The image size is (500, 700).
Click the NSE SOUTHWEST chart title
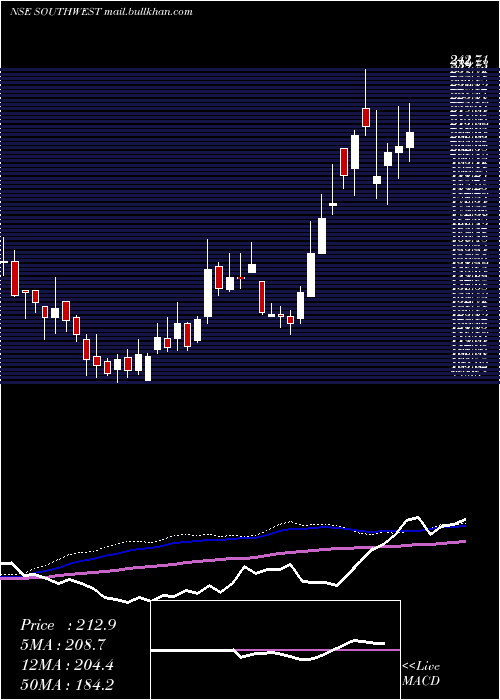coord(101,12)
